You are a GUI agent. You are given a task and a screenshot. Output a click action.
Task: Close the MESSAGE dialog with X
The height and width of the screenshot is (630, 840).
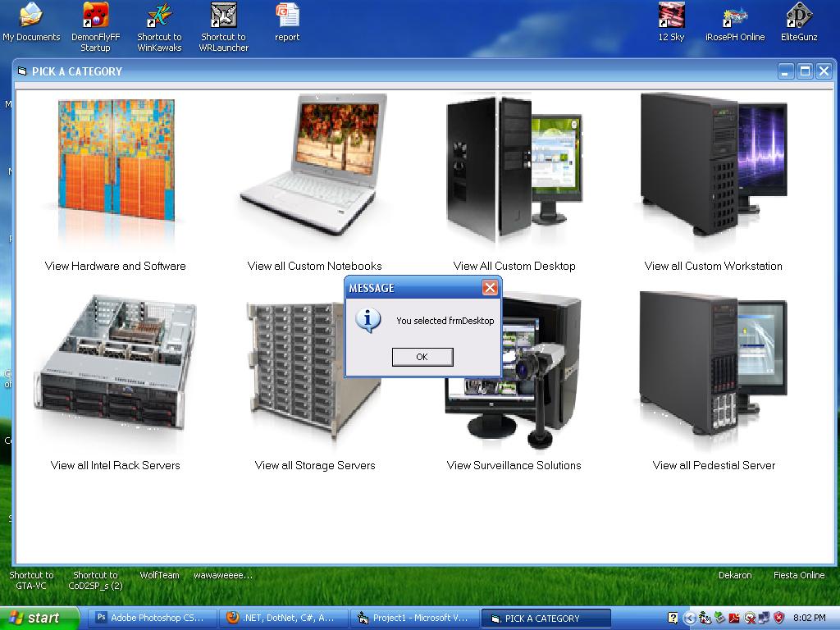tap(490, 287)
